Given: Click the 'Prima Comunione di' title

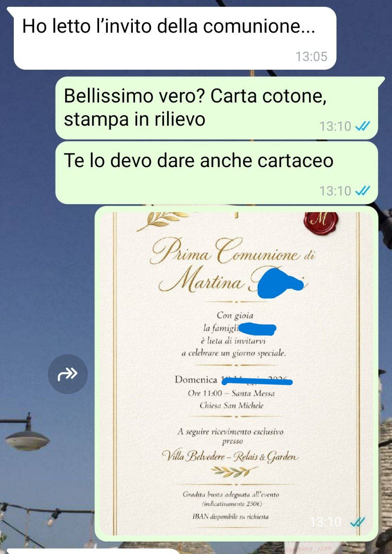Looking at the screenshot, I should click(x=232, y=252).
